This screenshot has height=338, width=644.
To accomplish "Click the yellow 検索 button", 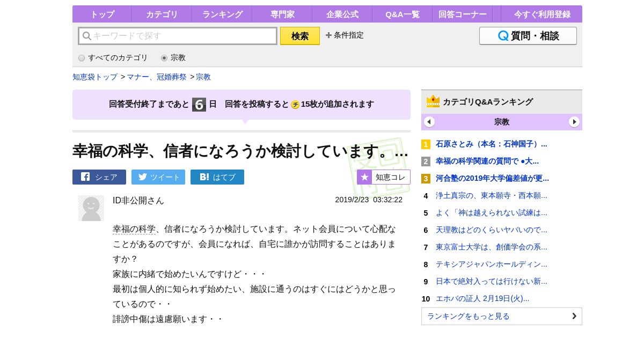I will point(300,36).
